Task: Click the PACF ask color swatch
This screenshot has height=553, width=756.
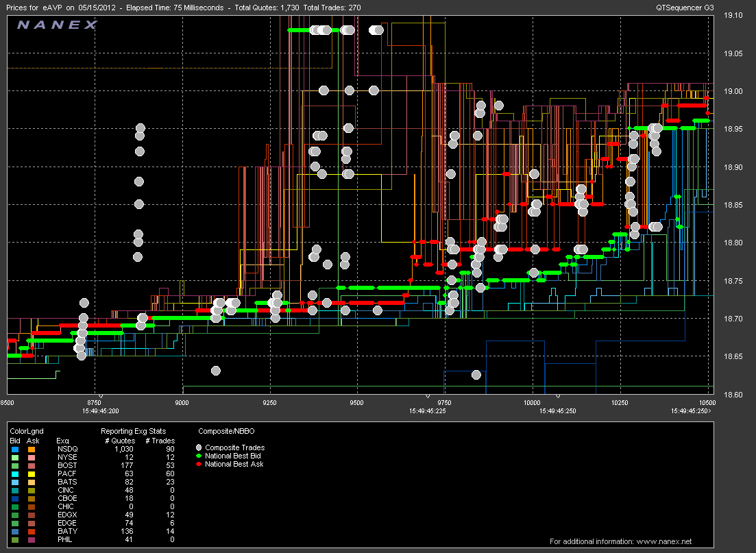Action: pos(32,474)
